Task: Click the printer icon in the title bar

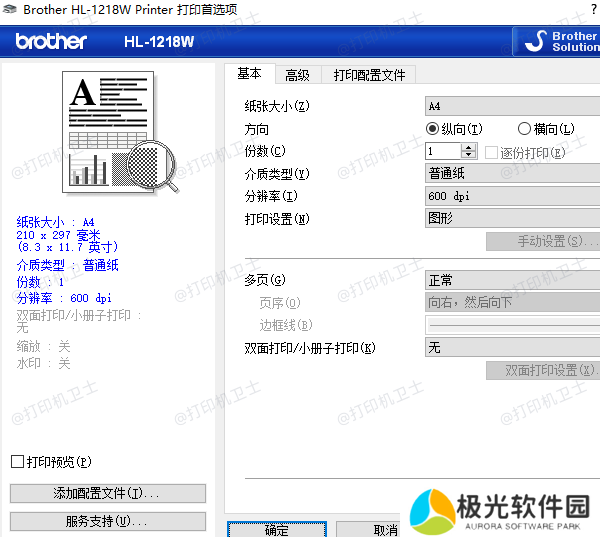Action: [x=9, y=9]
